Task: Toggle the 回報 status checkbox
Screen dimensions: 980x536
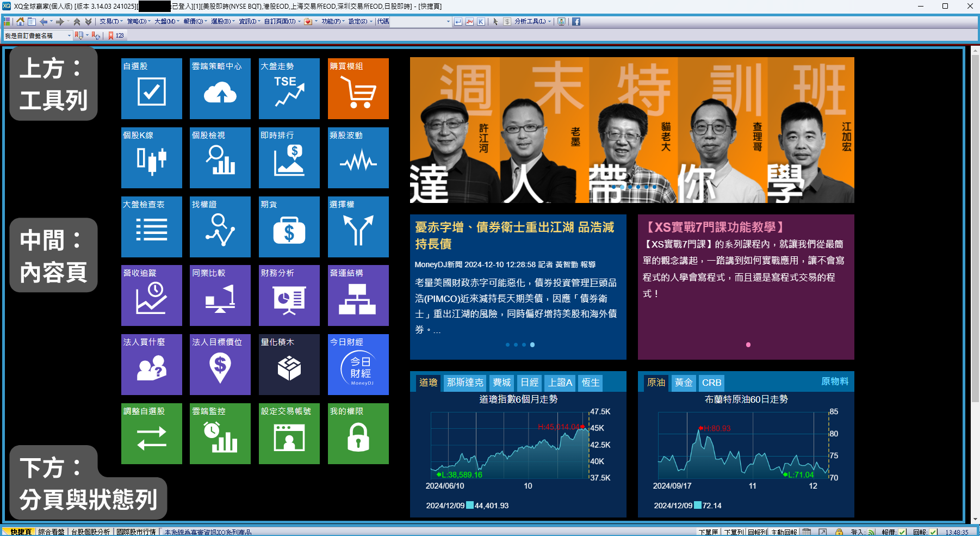Action: point(933,532)
